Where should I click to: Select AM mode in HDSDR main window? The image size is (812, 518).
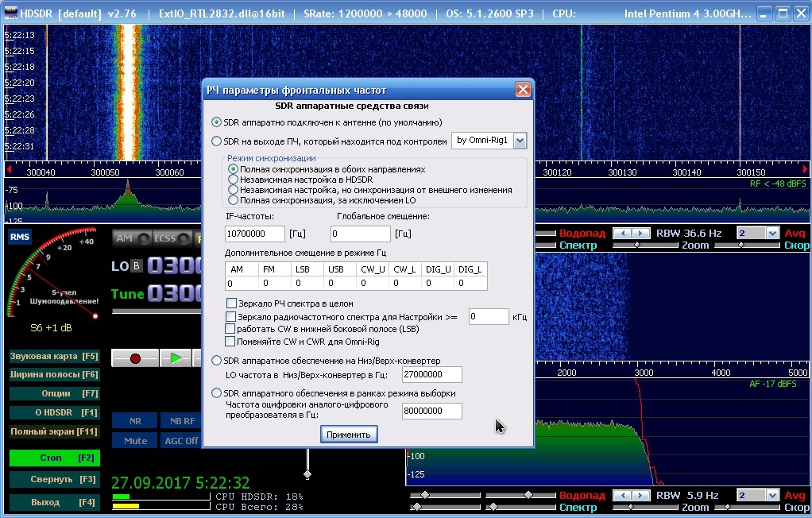click(131, 238)
